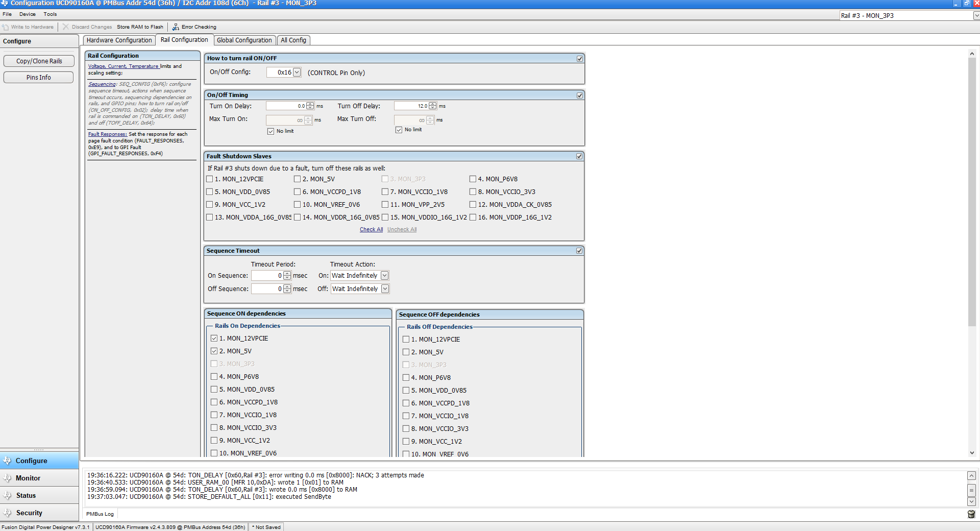Click the main panel vertical scrollbar

pos(972,191)
